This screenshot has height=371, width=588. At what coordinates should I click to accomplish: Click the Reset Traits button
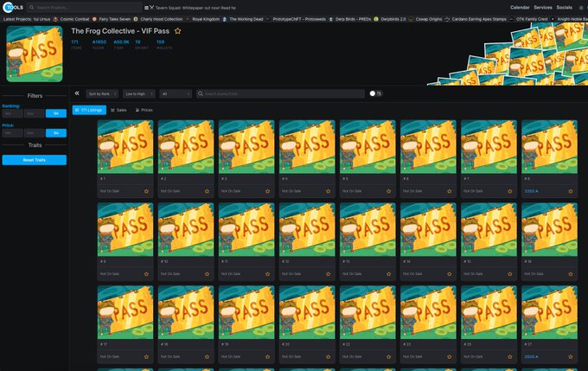(x=35, y=160)
